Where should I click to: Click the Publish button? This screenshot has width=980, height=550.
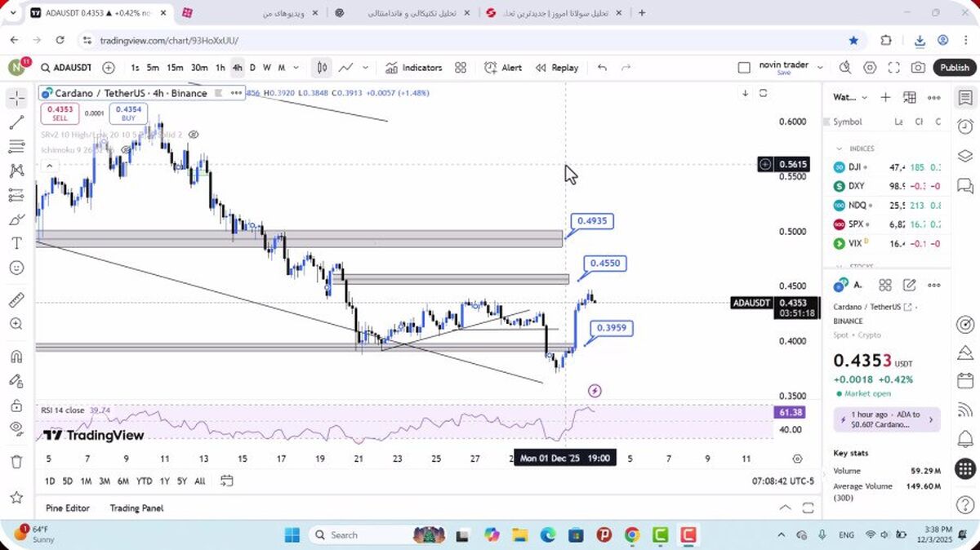954,68
